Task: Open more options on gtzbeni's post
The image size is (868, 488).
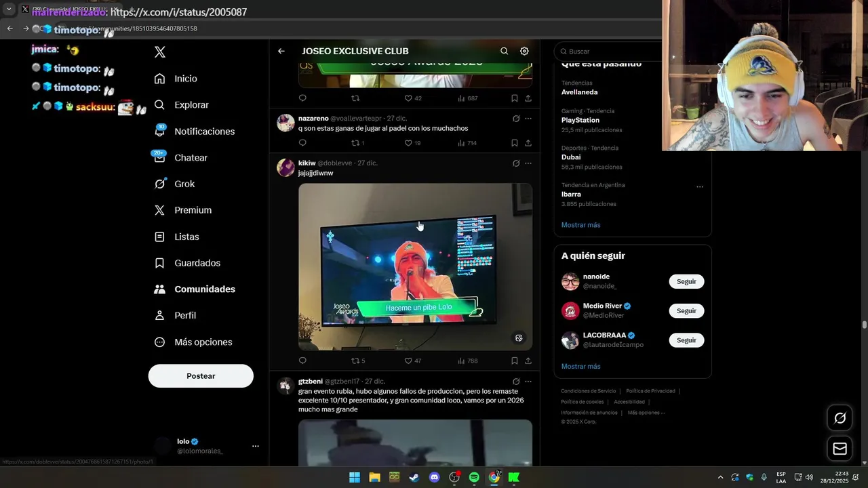Action: (x=528, y=382)
